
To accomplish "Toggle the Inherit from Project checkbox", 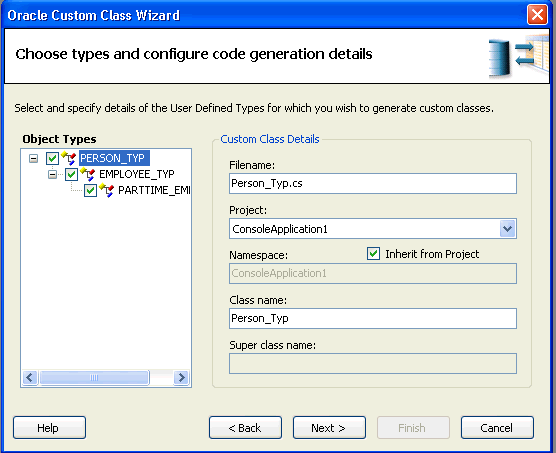I will coord(373,254).
